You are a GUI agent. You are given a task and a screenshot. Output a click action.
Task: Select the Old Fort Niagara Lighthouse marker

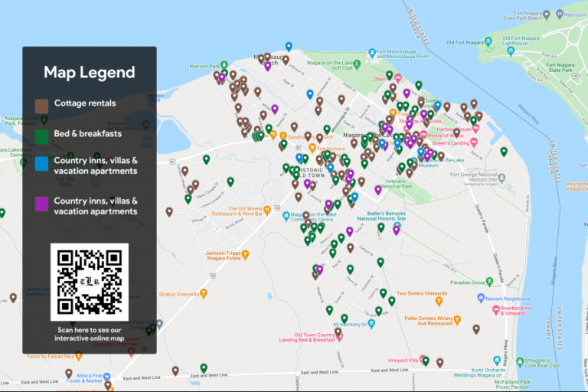(x=511, y=51)
